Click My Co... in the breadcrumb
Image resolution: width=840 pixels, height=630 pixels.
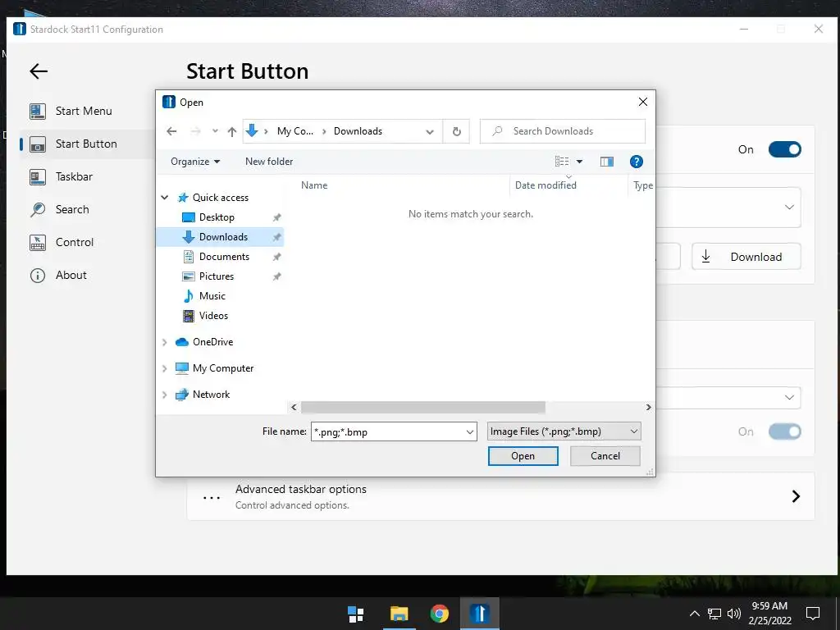(295, 131)
